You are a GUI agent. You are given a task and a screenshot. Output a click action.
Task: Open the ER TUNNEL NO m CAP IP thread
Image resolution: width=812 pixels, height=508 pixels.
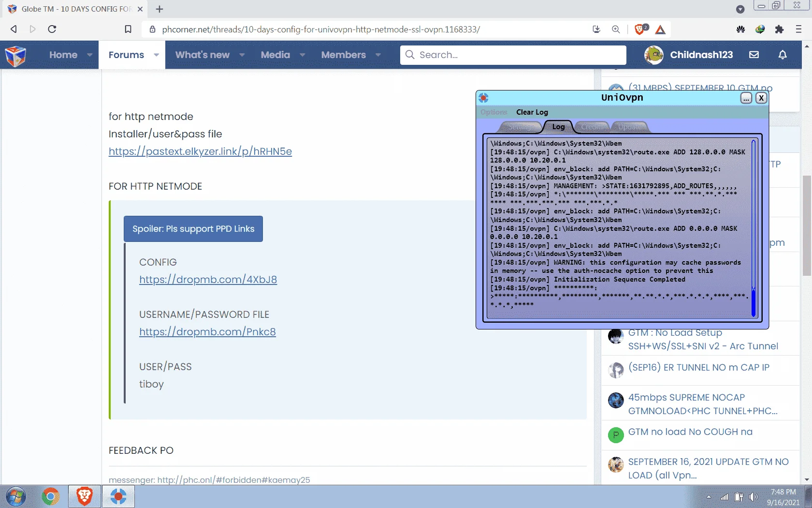(x=699, y=367)
